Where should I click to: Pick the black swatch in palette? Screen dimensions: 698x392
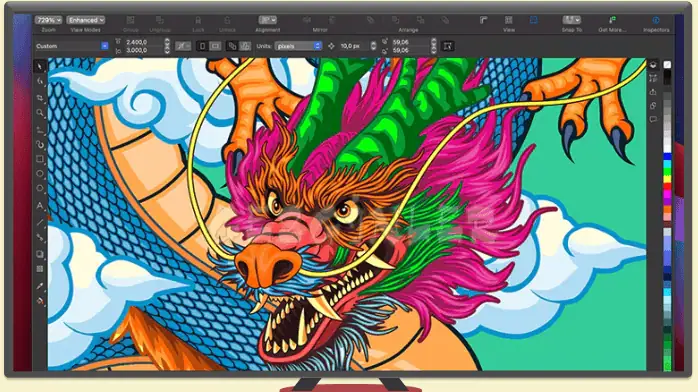point(667,78)
